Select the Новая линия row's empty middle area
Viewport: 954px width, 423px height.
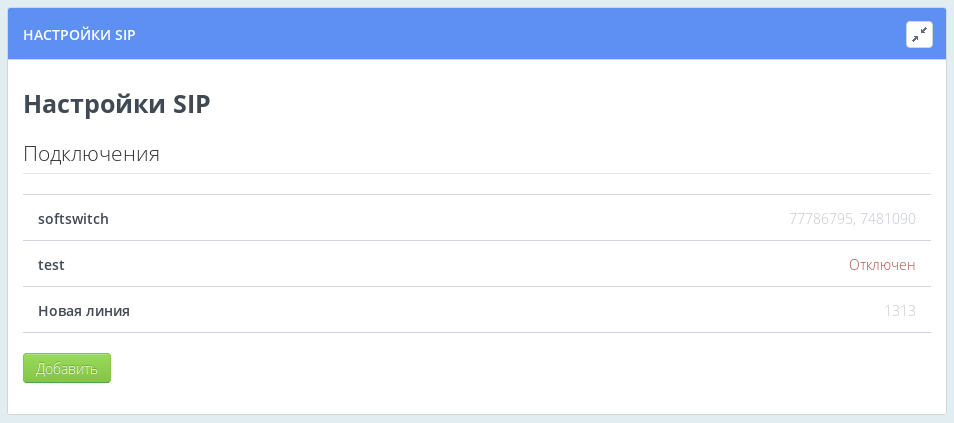(x=450, y=310)
